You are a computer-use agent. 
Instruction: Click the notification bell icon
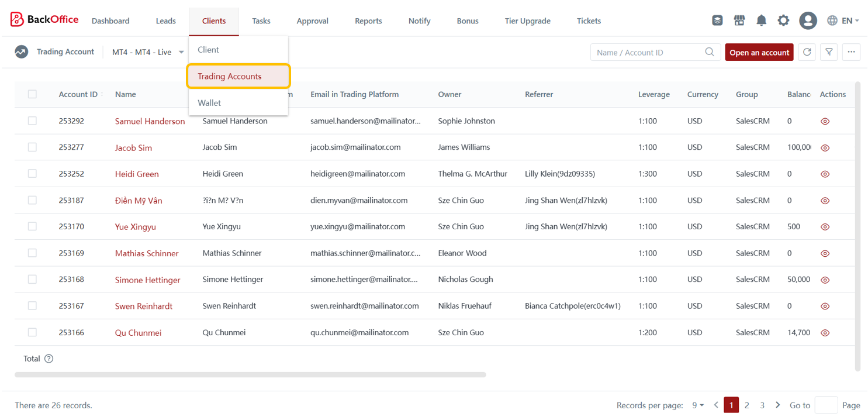(x=761, y=20)
